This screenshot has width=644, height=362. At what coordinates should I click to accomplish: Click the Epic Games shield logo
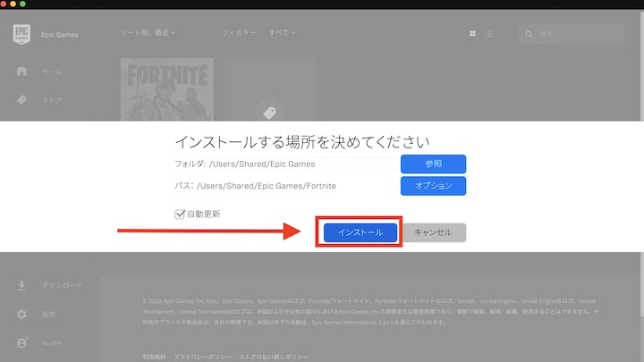[21, 35]
